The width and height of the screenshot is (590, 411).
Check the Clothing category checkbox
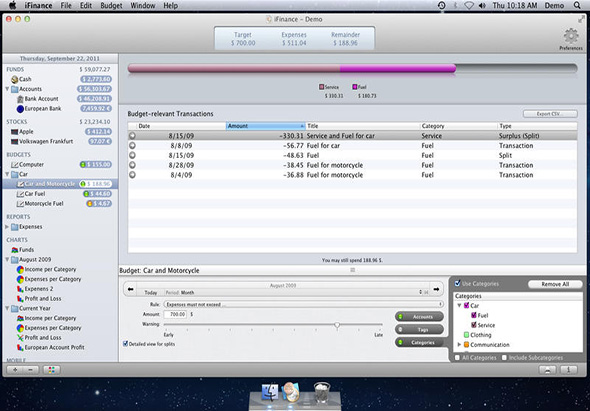click(x=467, y=335)
